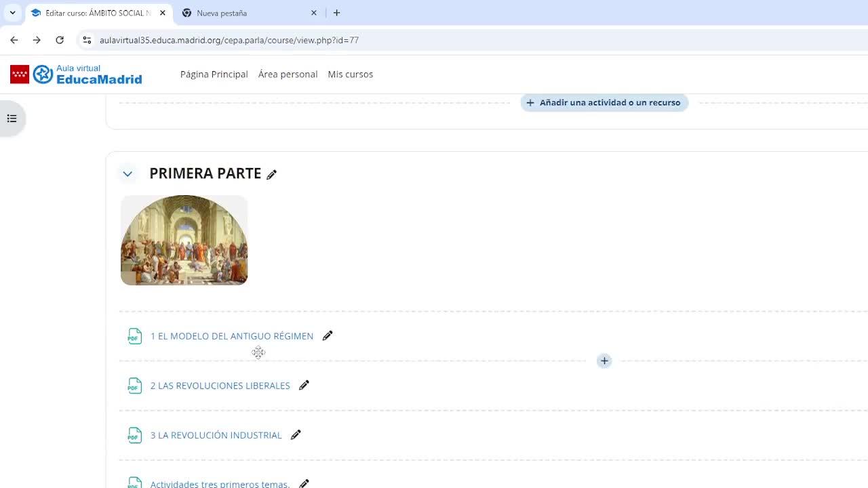Reload the current page
This screenshot has width=868, height=488.
pyautogui.click(x=60, y=40)
